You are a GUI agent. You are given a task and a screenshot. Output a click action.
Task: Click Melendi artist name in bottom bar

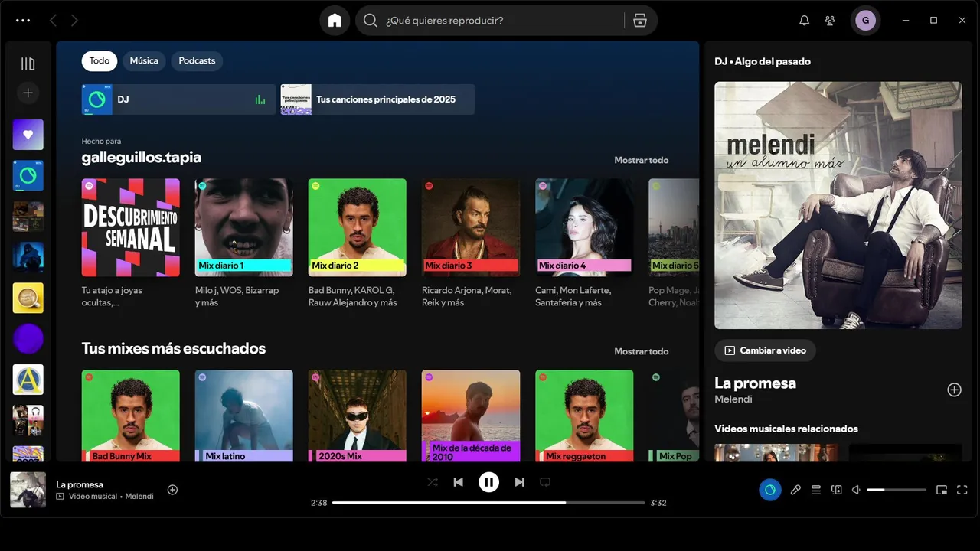click(x=139, y=497)
